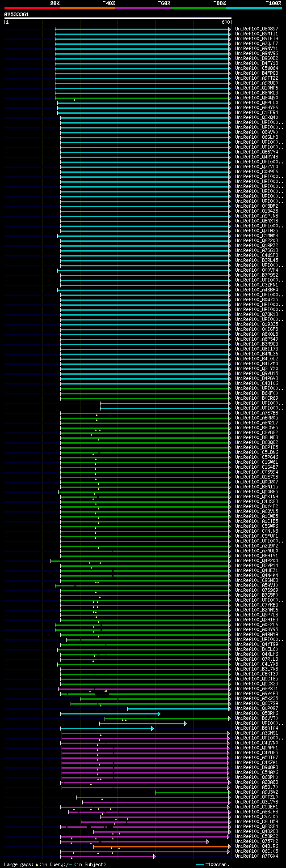
Task: Select label UniRef100_C1MWM8
Action: click(257, 236)
